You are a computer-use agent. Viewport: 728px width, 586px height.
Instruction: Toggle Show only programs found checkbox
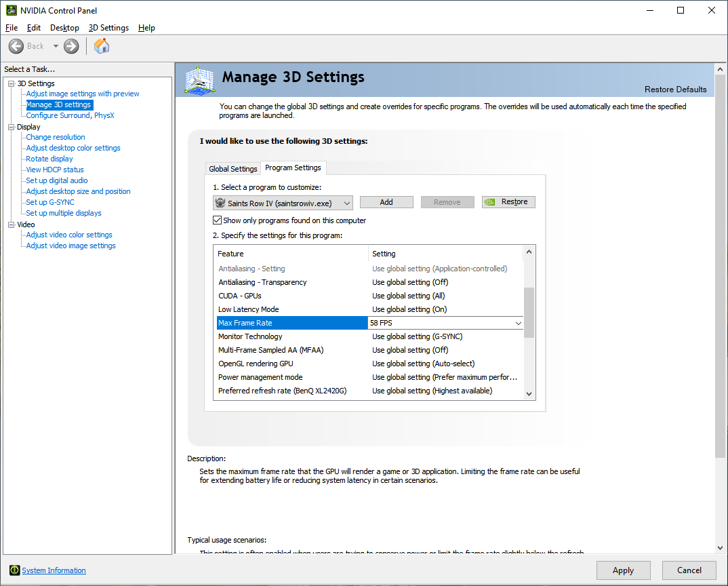tap(217, 220)
